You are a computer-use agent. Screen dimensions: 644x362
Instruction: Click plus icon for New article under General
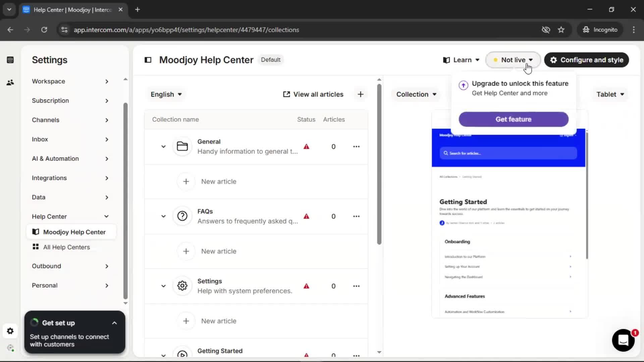point(186,181)
